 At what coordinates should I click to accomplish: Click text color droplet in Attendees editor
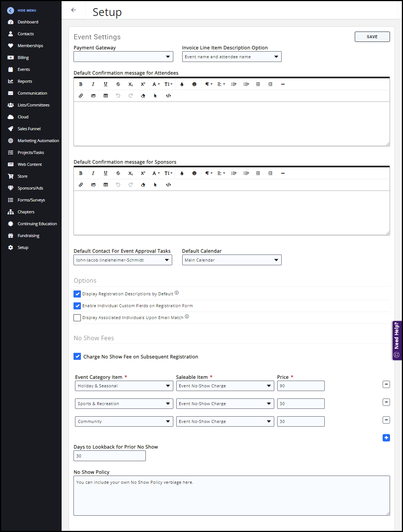(x=182, y=84)
